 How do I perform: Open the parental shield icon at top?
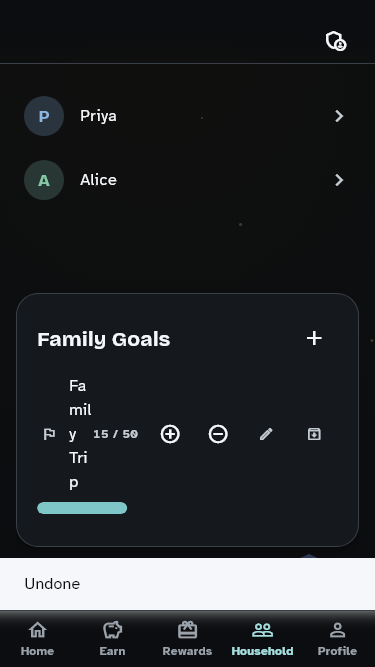click(x=336, y=41)
